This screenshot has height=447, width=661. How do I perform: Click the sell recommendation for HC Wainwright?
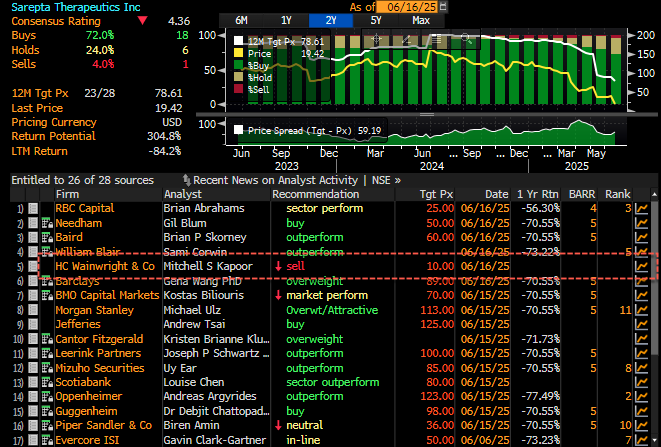point(295,266)
